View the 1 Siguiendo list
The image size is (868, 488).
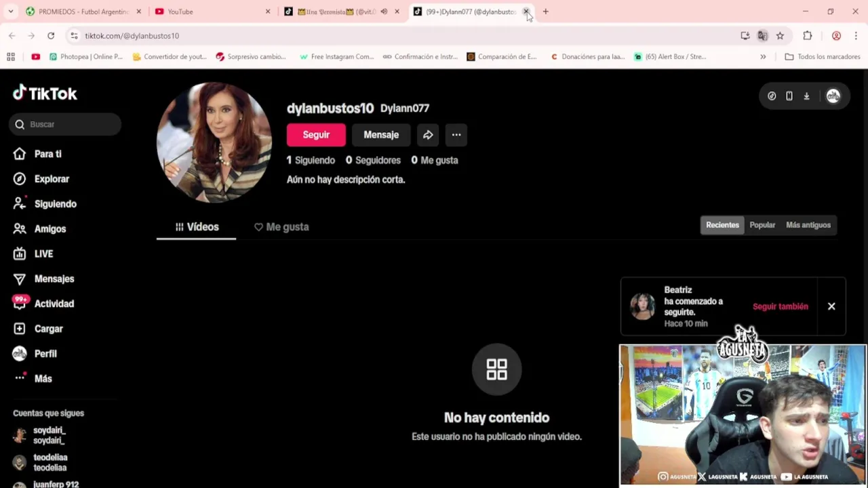311,161
